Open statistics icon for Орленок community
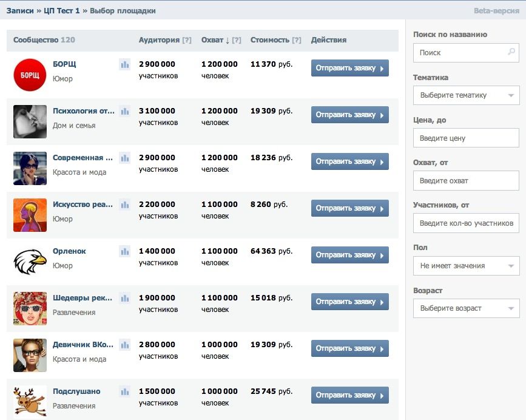The width and height of the screenshot is (526, 420). [125, 251]
